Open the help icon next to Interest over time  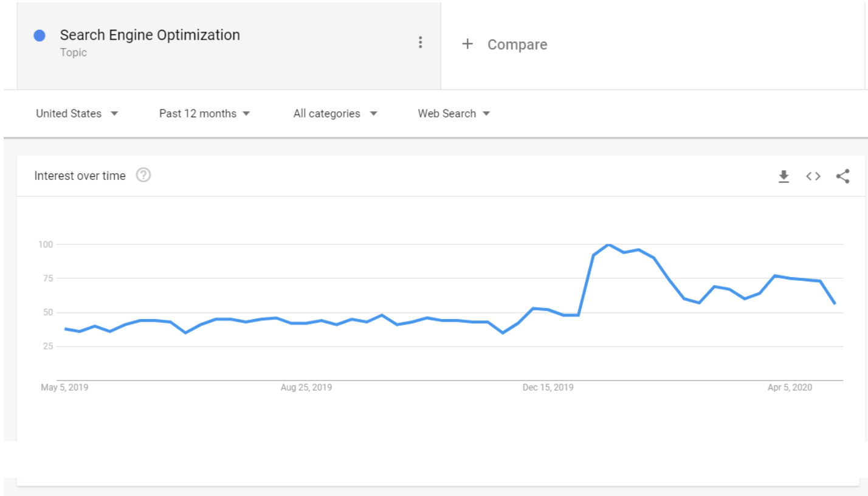point(143,176)
